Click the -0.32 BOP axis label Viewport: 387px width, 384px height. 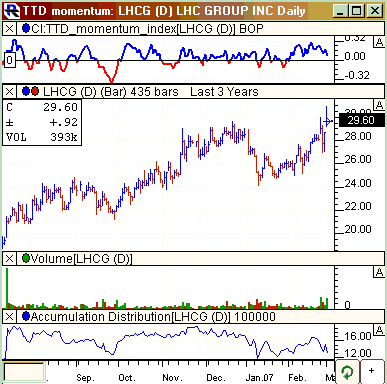coord(357,75)
